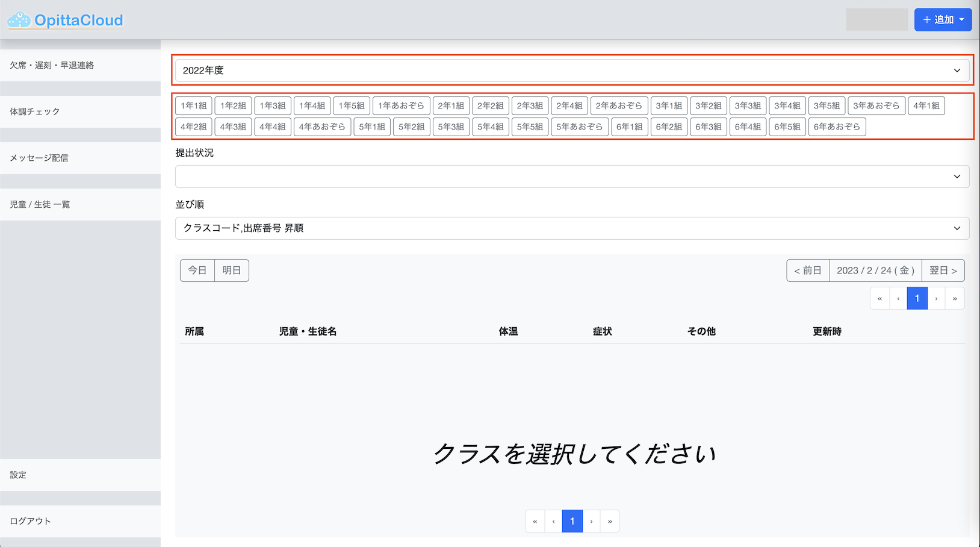This screenshot has height=547, width=980.
Task: Select class 5年3組
Action: (x=451, y=127)
